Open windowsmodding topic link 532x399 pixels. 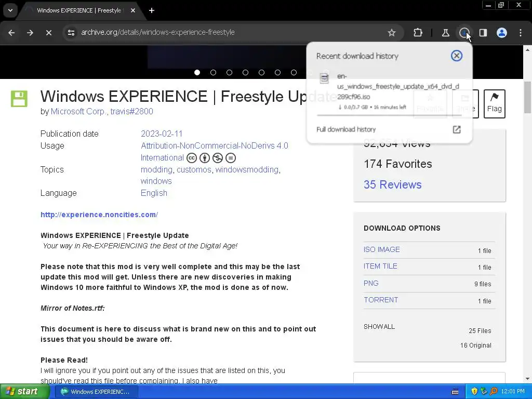click(x=247, y=170)
